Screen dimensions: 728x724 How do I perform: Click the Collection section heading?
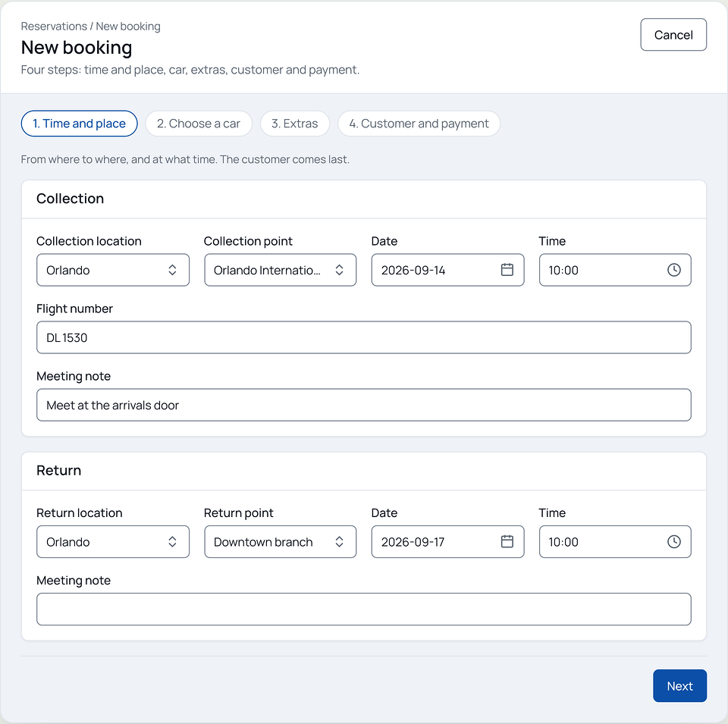coord(70,199)
